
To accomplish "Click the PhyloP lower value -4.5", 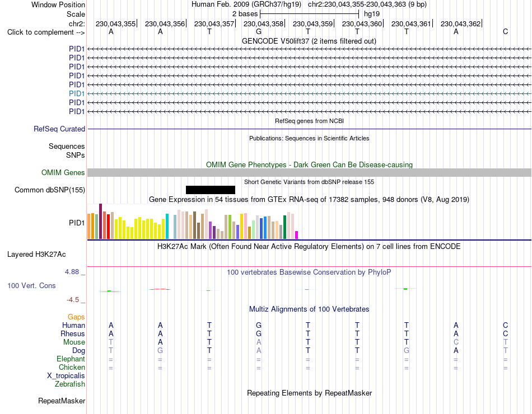I will tap(73, 300).
